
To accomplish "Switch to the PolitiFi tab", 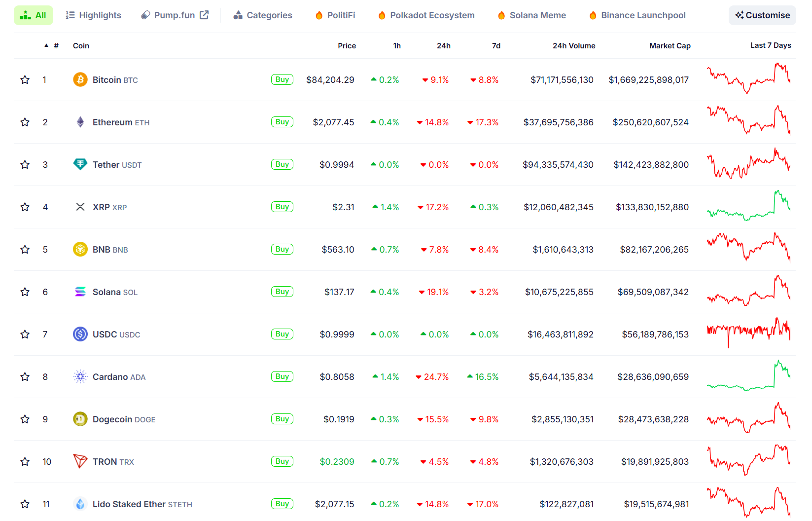I will click(x=335, y=15).
